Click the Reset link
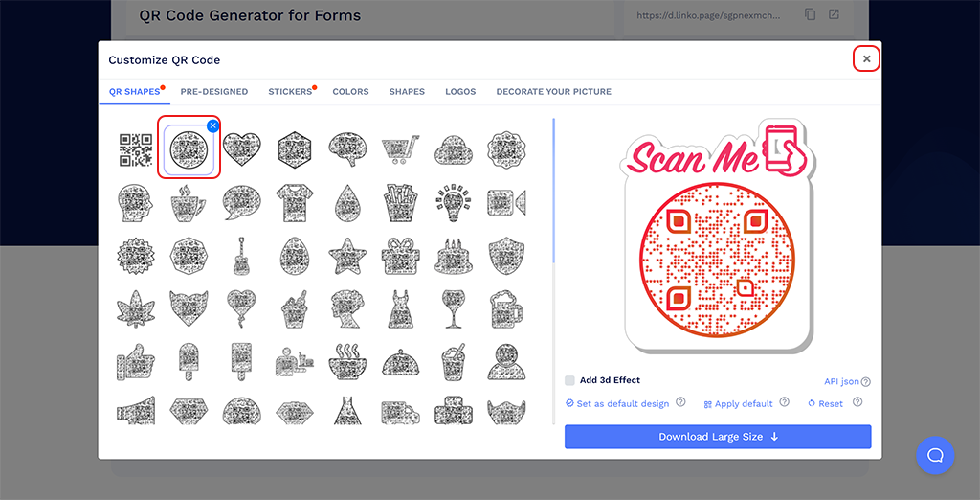 [x=830, y=403]
